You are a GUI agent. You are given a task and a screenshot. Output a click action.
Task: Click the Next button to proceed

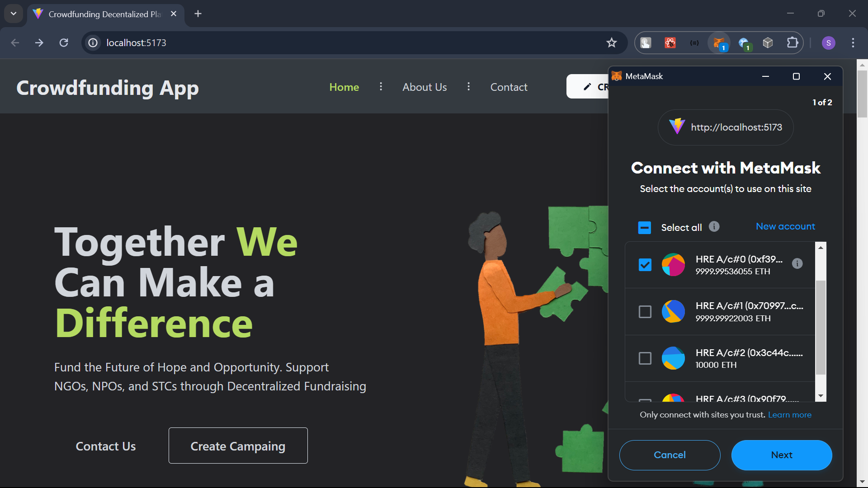click(782, 454)
